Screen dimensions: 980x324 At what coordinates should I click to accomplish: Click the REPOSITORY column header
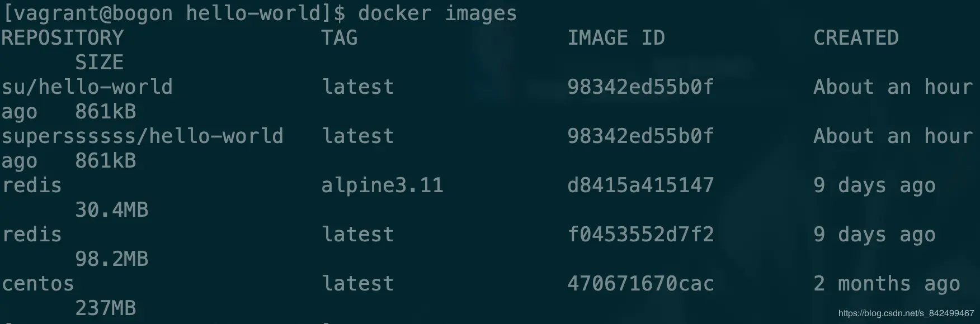pos(62,37)
